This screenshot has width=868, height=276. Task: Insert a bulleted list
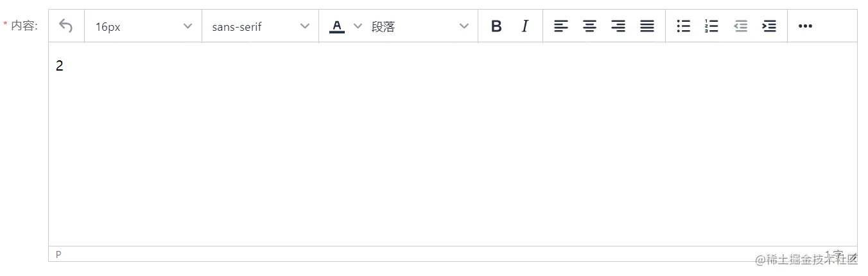point(684,26)
